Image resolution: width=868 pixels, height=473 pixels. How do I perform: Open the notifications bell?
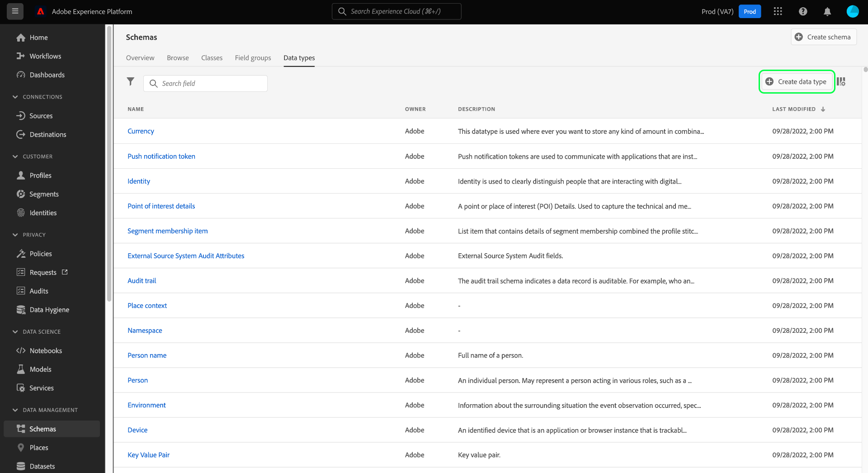827,12
